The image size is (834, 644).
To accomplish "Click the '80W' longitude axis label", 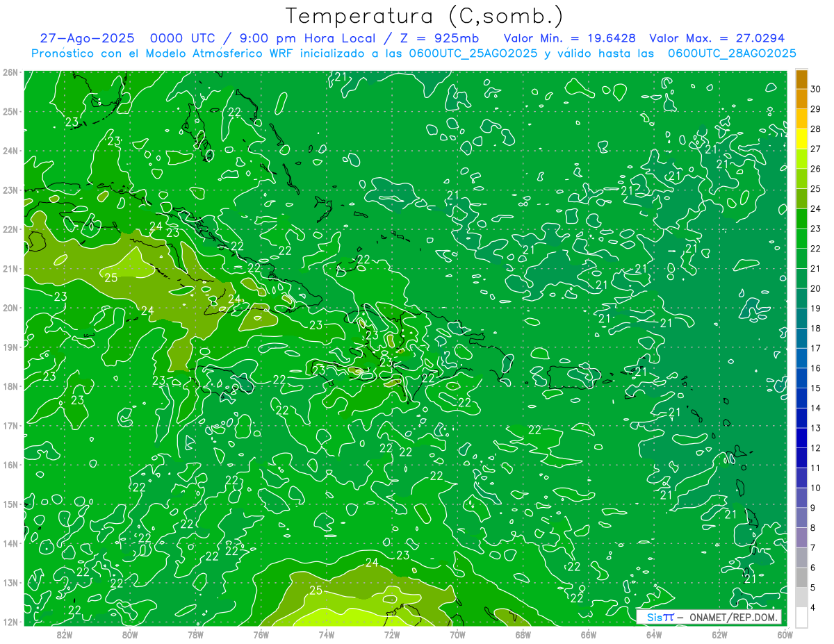I will [130, 634].
